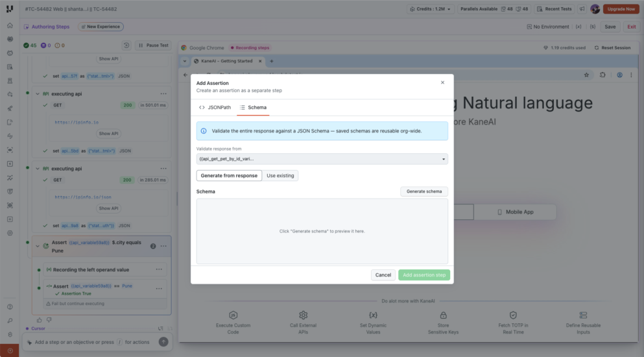This screenshot has width=644, height=357.
Task: Select KaneAI - Getting Started browser tab
Action: coord(227,61)
